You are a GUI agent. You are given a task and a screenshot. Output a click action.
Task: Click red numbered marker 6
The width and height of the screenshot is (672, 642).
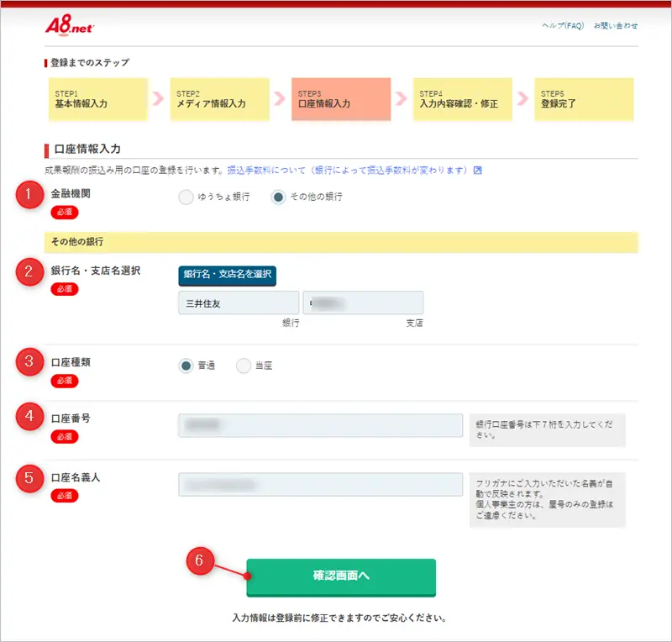pos(200,562)
